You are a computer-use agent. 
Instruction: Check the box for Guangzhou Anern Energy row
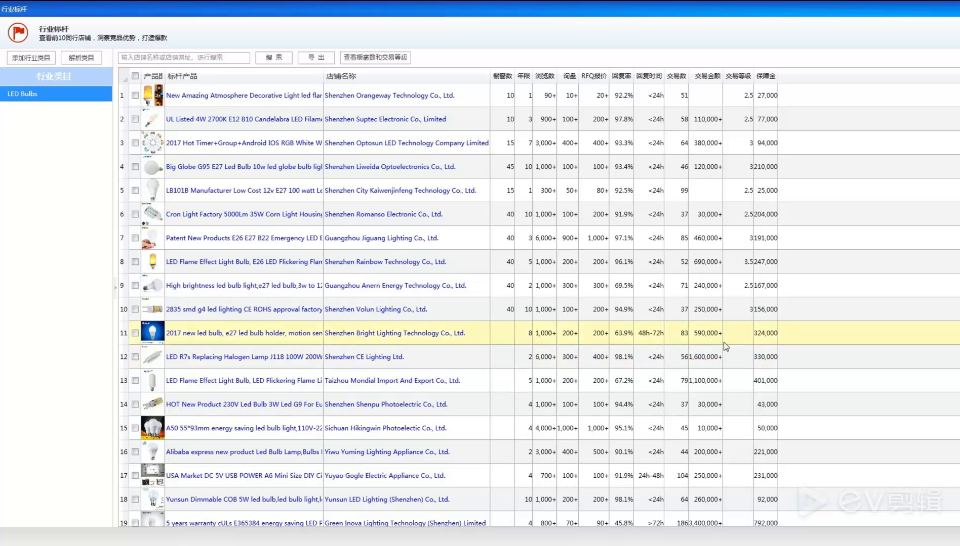coord(135,286)
